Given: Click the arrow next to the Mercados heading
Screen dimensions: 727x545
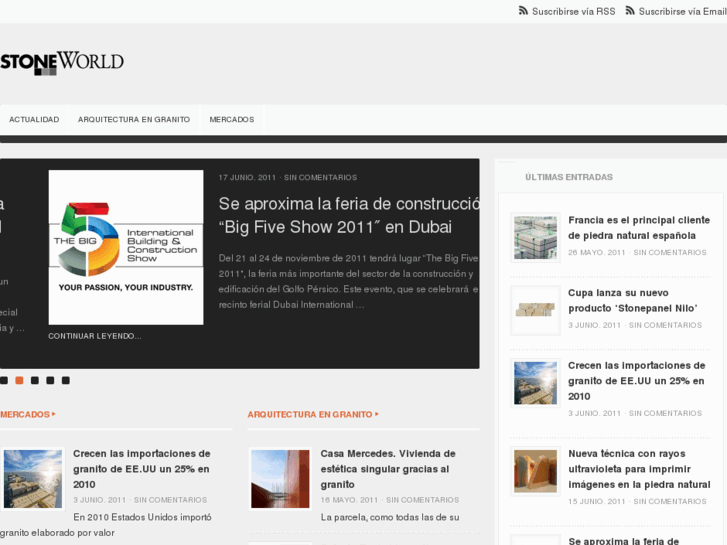Looking at the screenshot, I should (54, 414).
